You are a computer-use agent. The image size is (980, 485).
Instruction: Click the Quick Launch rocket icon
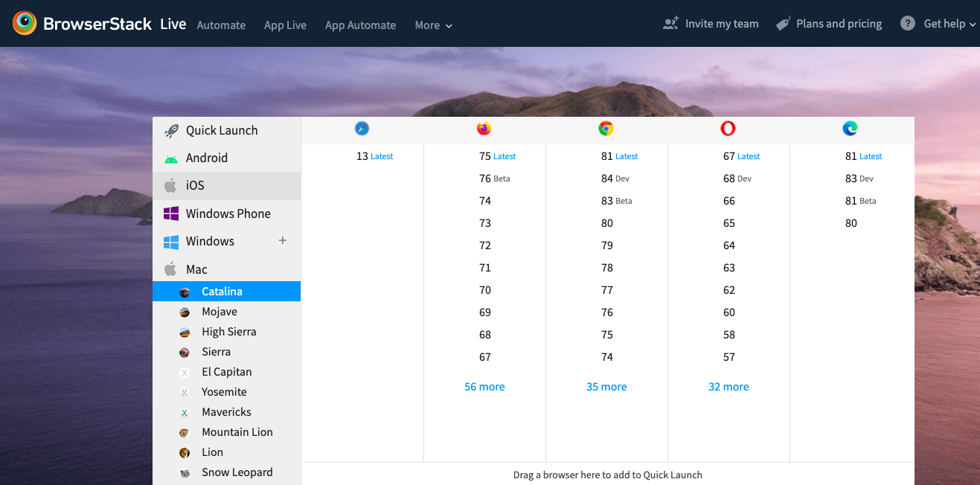pos(171,131)
